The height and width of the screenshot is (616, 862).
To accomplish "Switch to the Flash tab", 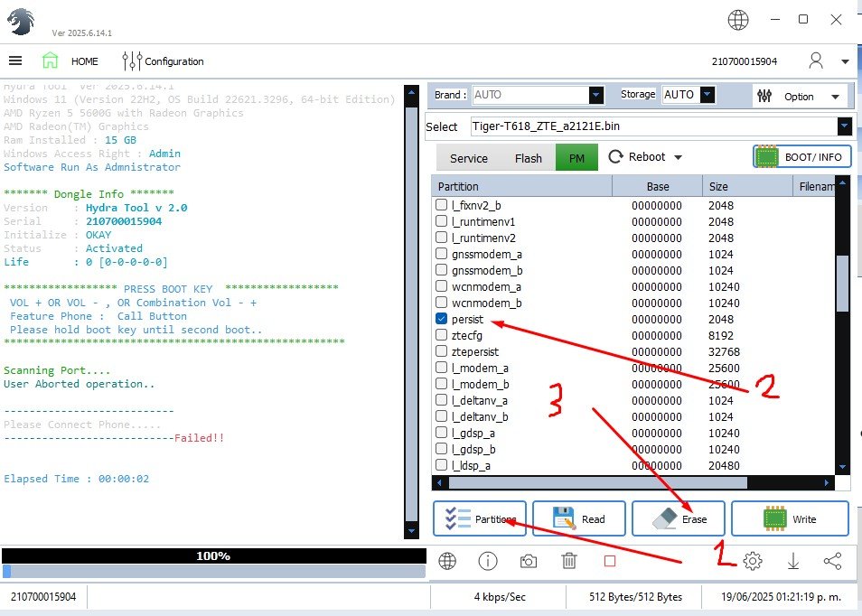I will [528, 158].
